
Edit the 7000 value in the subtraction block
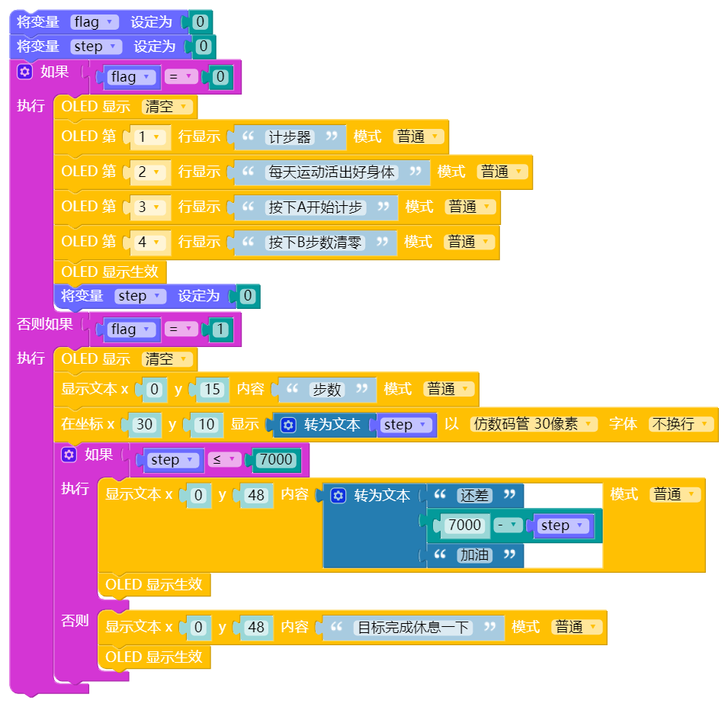(465, 525)
